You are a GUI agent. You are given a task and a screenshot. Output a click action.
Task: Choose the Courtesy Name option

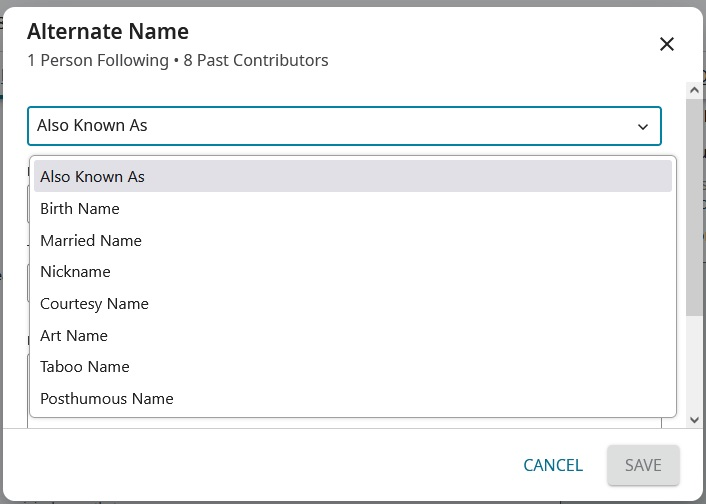[x=94, y=304]
